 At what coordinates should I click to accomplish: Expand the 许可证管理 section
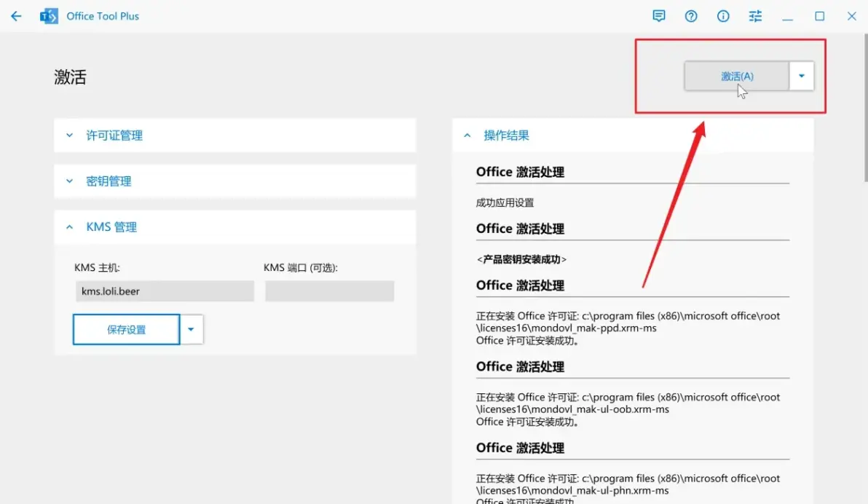[x=234, y=135]
